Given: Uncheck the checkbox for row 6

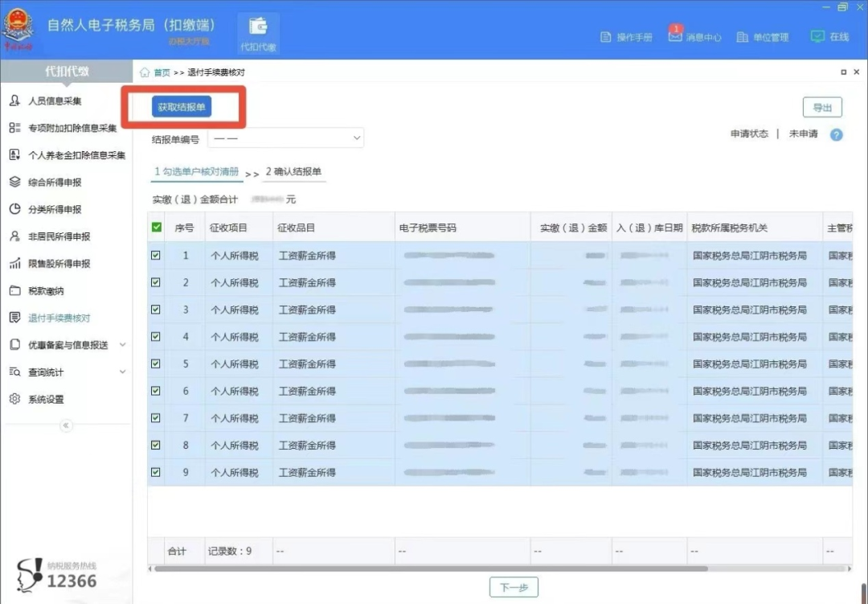Looking at the screenshot, I should coord(156,391).
